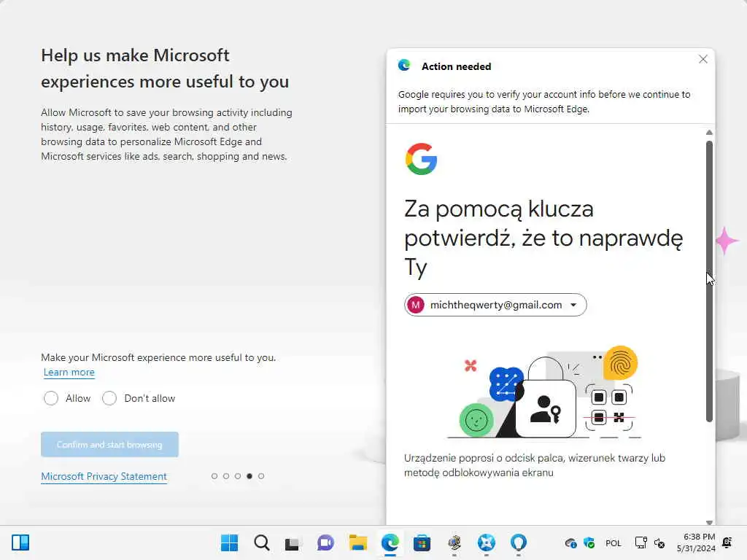
Task: Click heading 'Za pomocą klucza potwierdź'
Action: 543,238
